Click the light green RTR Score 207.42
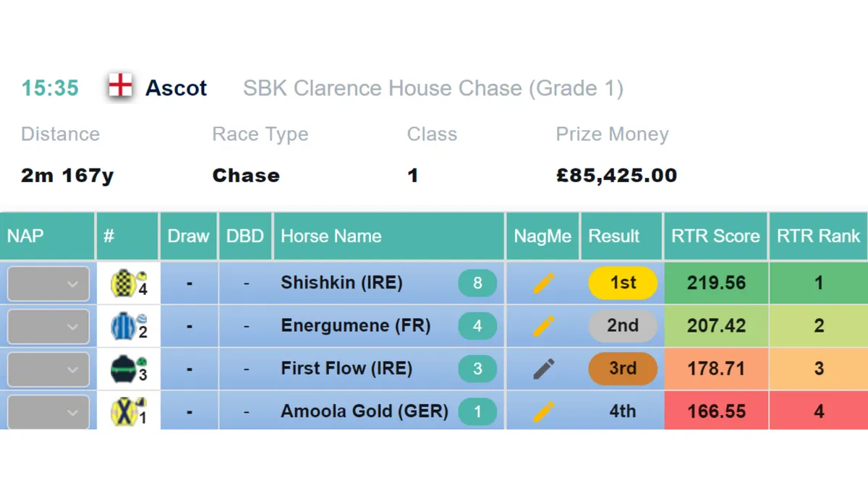The image size is (868, 488). point(716,326)
